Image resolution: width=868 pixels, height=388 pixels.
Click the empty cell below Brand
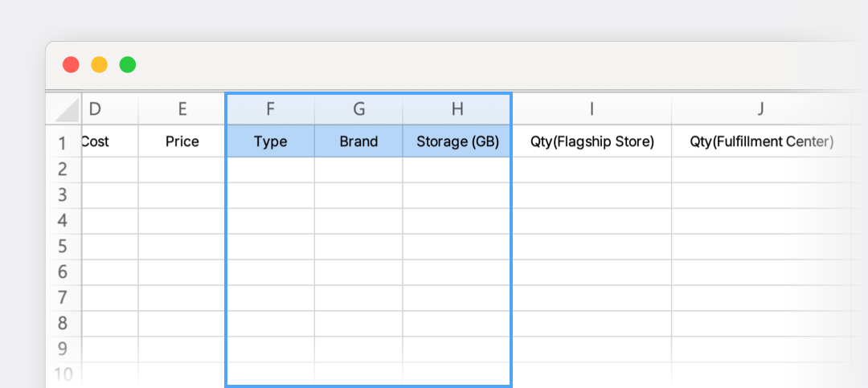point(358,170)
